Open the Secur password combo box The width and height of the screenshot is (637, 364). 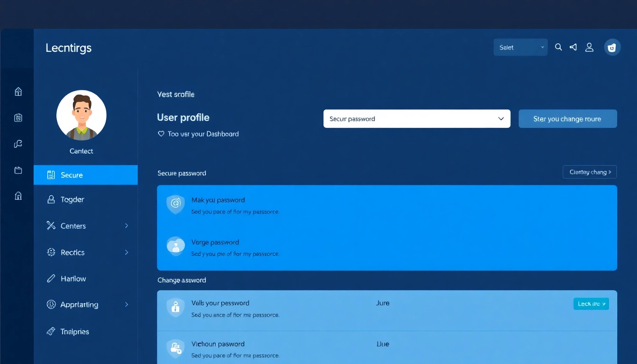click(417, 119)
